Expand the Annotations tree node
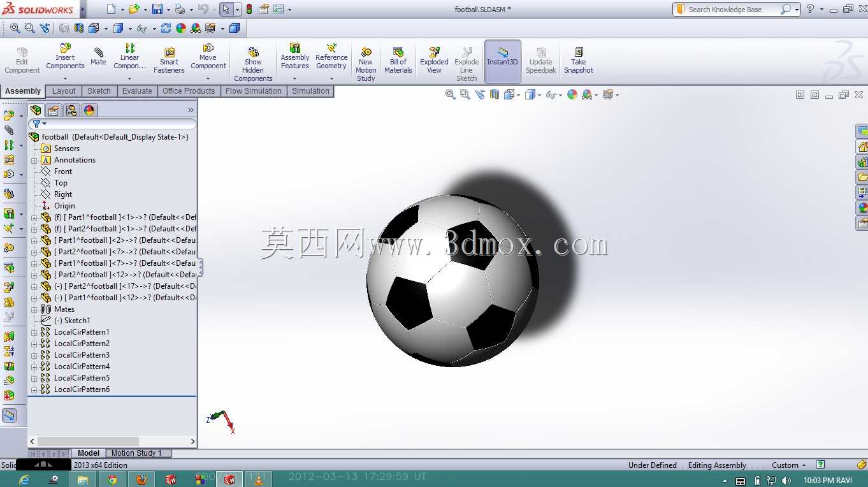Image resolution: width=868 pixels, height=487 pixels. [x=34, y=160]
